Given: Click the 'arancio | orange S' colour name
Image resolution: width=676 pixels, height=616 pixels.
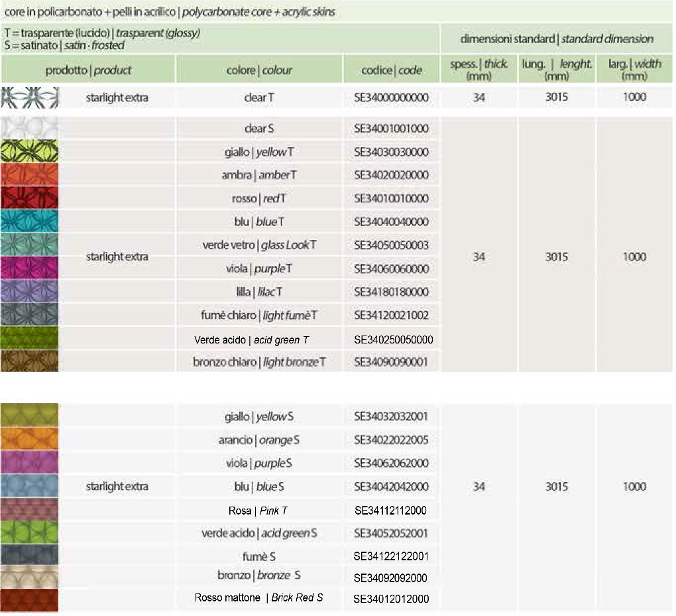Looking at the screenshot, I should (x=259, y=440).
